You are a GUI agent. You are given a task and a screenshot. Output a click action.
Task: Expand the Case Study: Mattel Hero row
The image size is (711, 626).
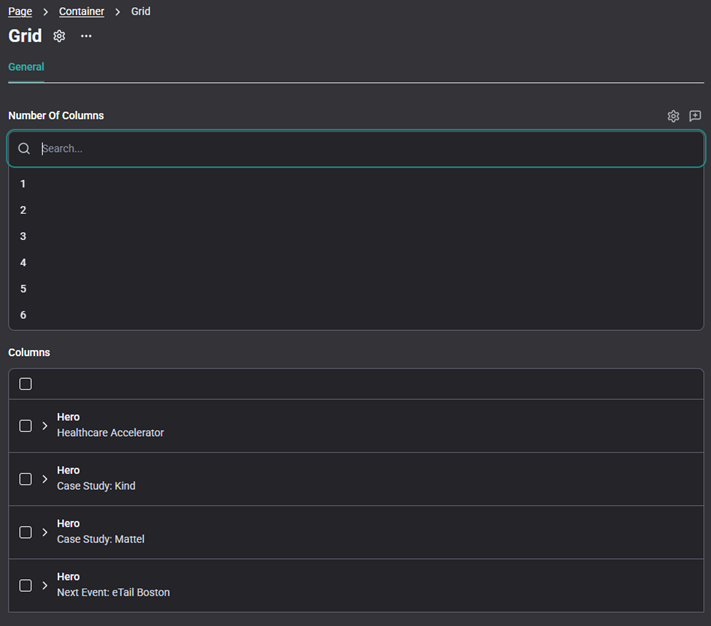click(44, 532)
